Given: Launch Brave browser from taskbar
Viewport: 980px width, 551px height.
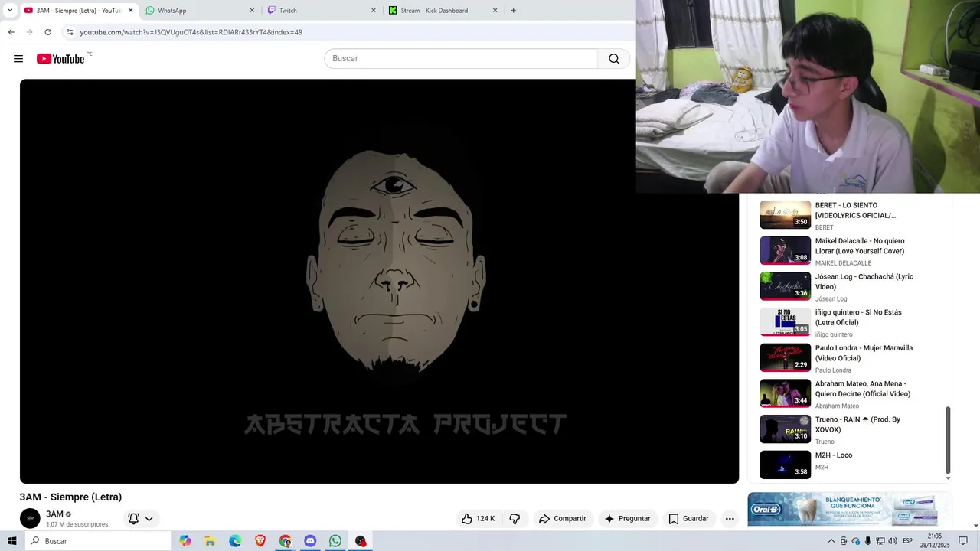Looking at the screenshot, I should pos(260,541).
